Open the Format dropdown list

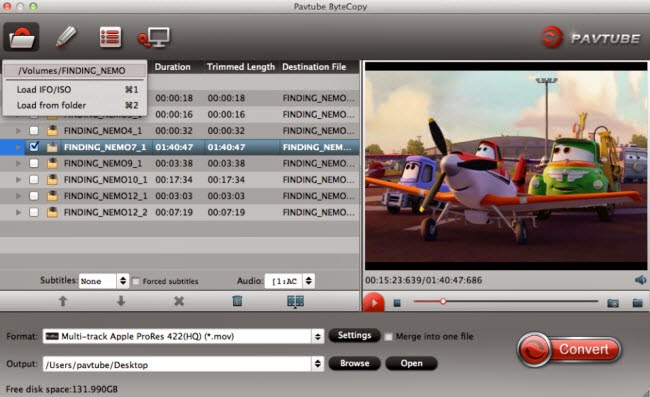point(318,336)
